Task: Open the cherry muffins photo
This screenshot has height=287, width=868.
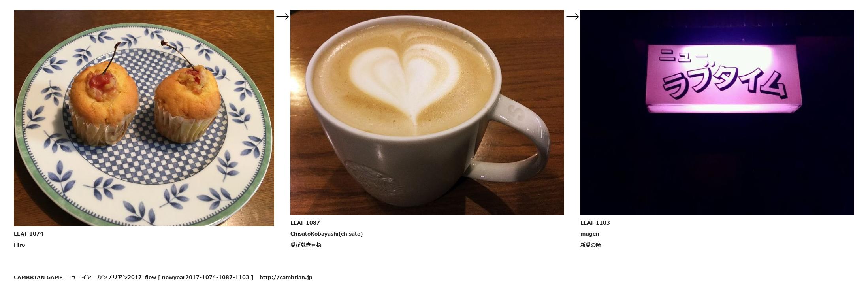Action: coord(144,118)
